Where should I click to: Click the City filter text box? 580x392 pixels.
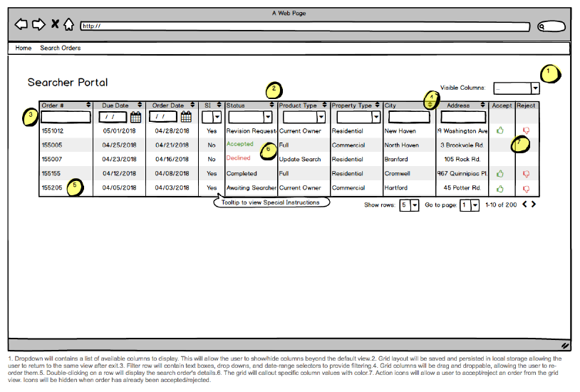tap(409, 118)
